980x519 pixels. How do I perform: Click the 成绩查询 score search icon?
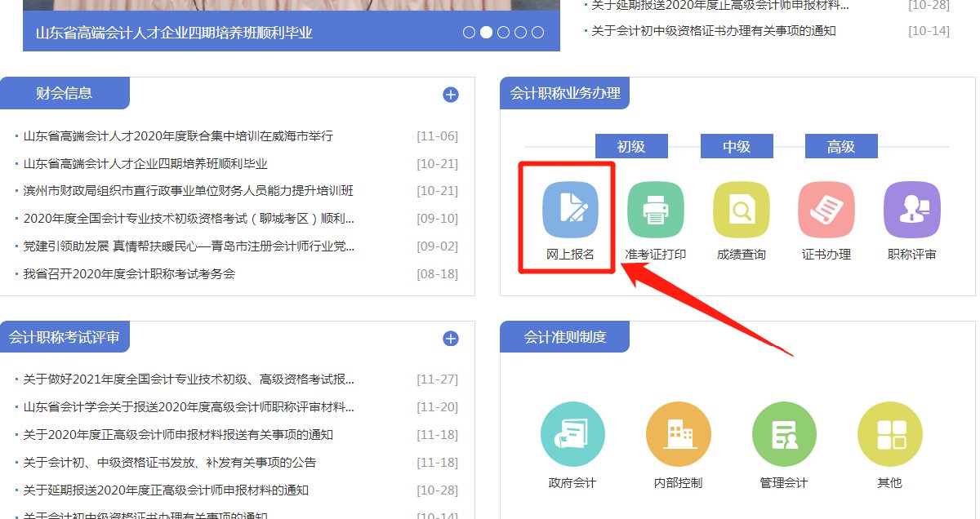(x=741, y=211)
